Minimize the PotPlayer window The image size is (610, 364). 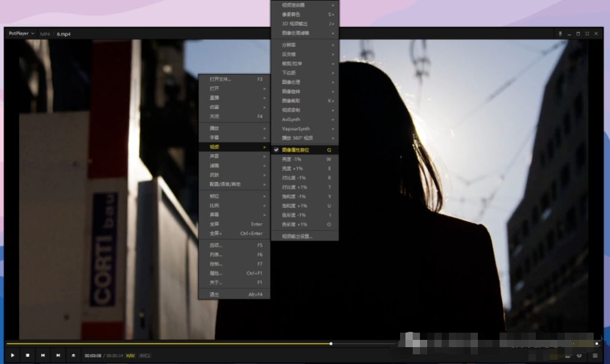(x=569, y=34)
